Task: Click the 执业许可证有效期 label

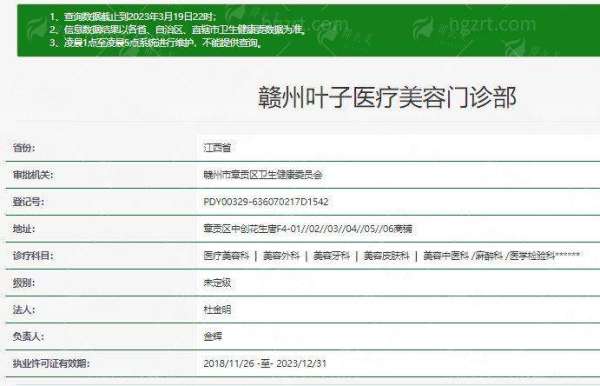Action: [51, 363]
